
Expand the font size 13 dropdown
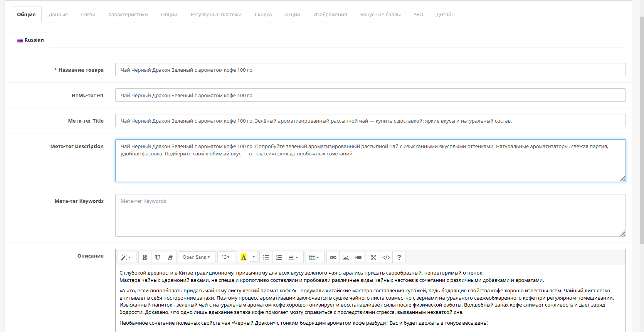point(226,257)
